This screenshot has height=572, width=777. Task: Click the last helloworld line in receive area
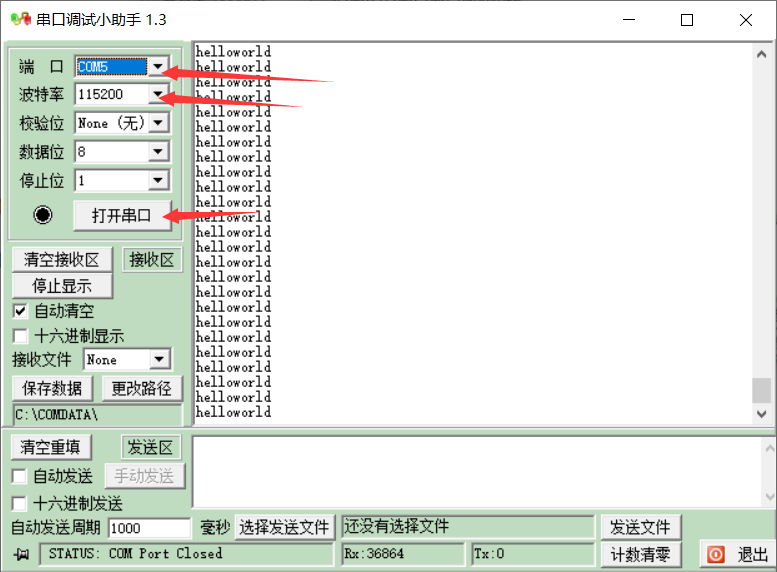(x=233, y=412)
